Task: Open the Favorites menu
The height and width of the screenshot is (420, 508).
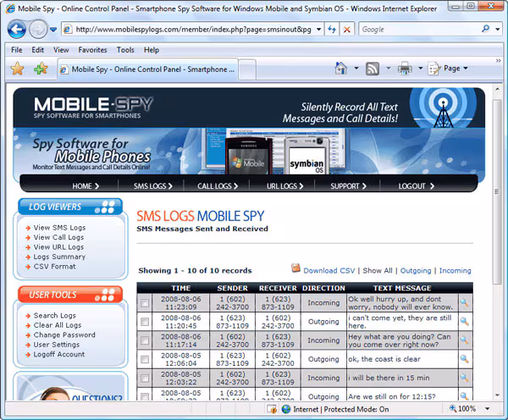Action: [92, 50]
